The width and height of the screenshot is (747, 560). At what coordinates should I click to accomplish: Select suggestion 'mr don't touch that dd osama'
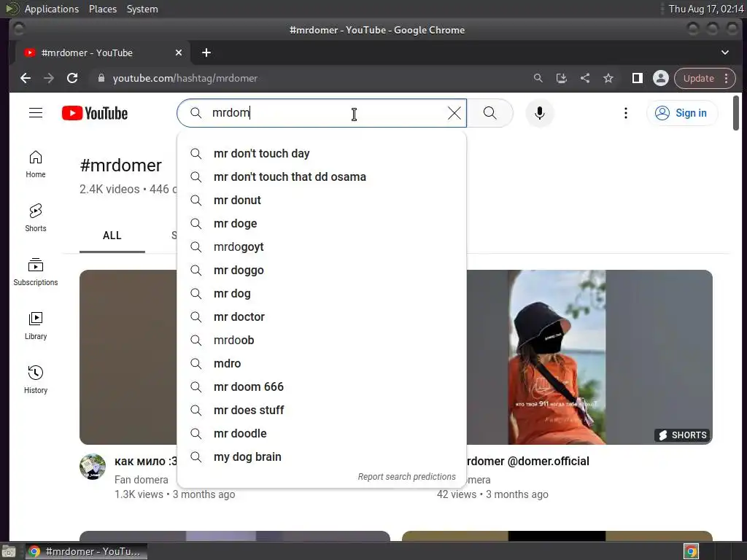point(322,176)
